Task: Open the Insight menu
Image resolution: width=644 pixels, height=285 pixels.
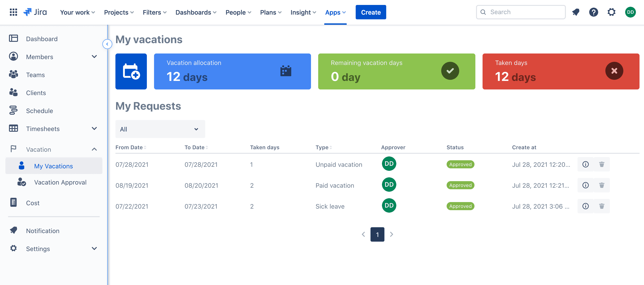Action: coord(303,12)
